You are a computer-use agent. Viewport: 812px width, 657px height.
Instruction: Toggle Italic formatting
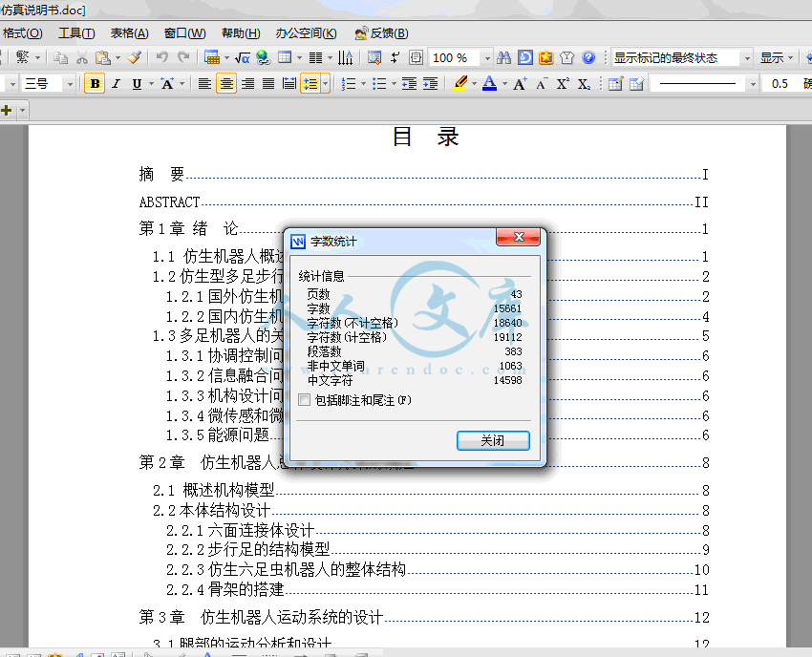(116, 83)
